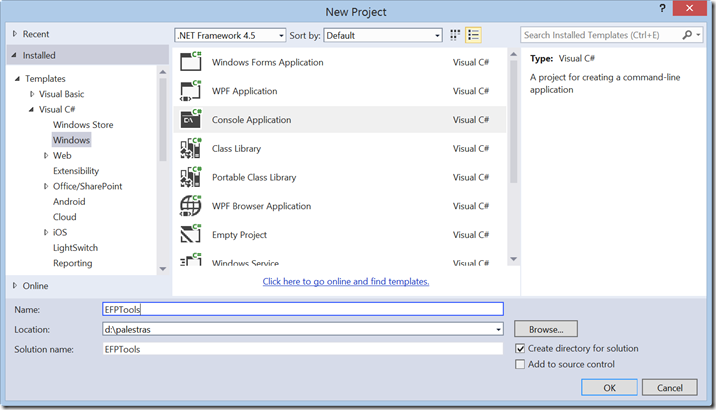Select the WPF Application template icon
Image resolution: width=716 pixels, height=410 pixels.
pos(190,90)
